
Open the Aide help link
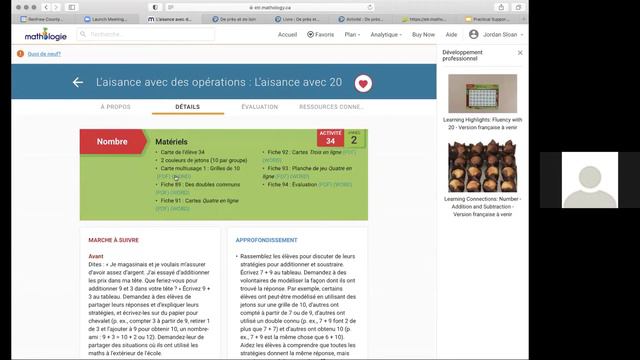451,35
